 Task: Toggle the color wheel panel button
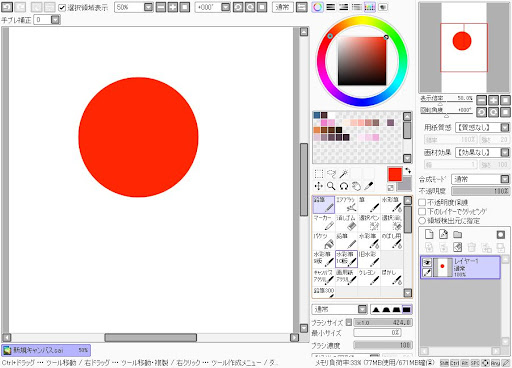coord(318,7)
